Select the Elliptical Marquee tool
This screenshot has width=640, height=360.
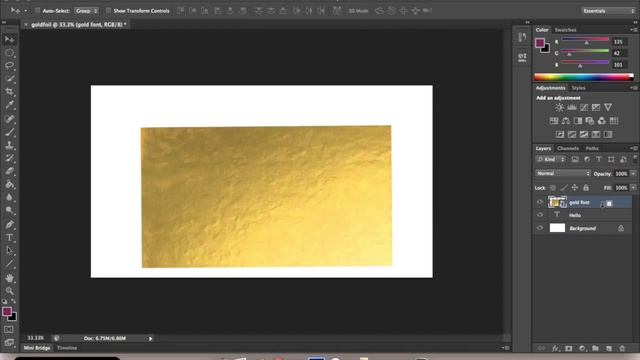10,53
